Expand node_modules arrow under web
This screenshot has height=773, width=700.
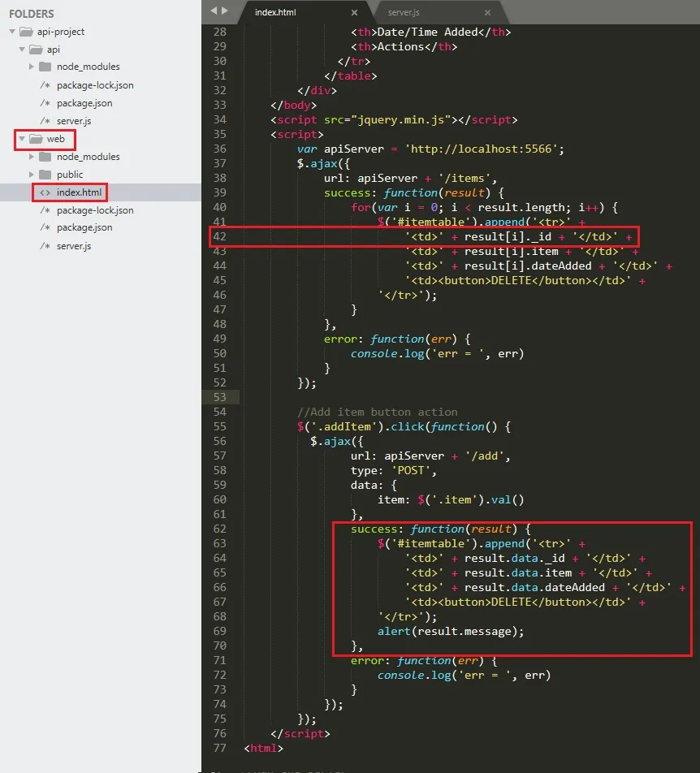coord(32,157)
